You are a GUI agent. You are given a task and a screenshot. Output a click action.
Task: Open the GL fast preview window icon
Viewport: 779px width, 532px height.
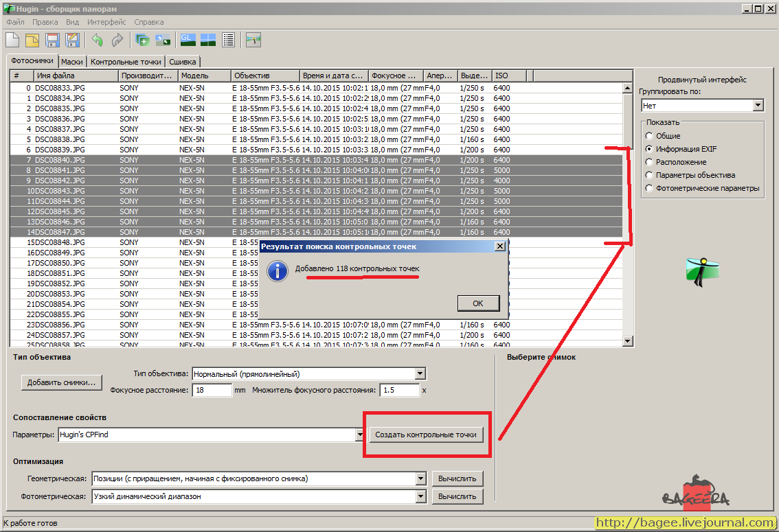(188, 40)
